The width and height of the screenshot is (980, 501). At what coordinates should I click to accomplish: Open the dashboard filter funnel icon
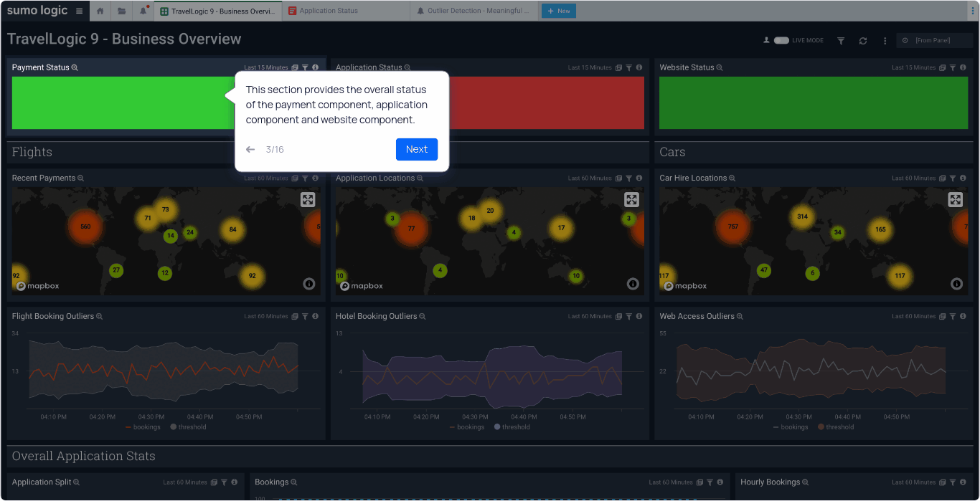coord(841,41)
